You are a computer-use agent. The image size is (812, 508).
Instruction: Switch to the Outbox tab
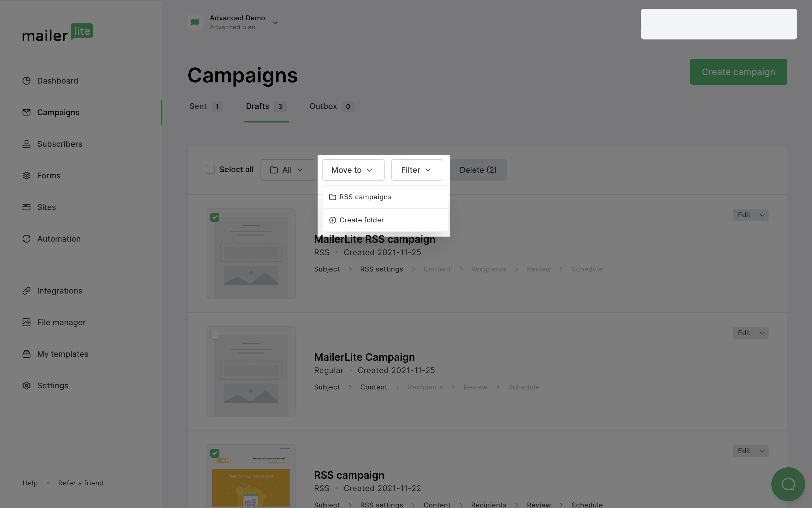click(332, 106)
